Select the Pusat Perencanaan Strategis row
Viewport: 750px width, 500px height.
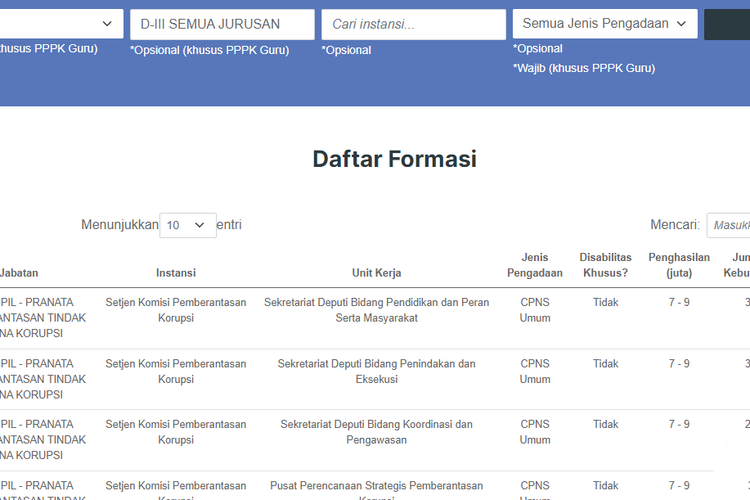(376, 486)
